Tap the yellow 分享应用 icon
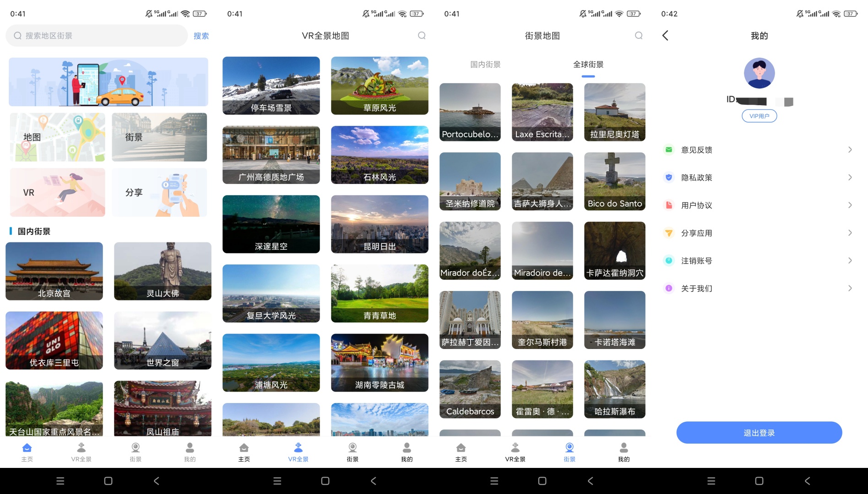The width and height of the screenshot is (868, 494). (669, 233)
